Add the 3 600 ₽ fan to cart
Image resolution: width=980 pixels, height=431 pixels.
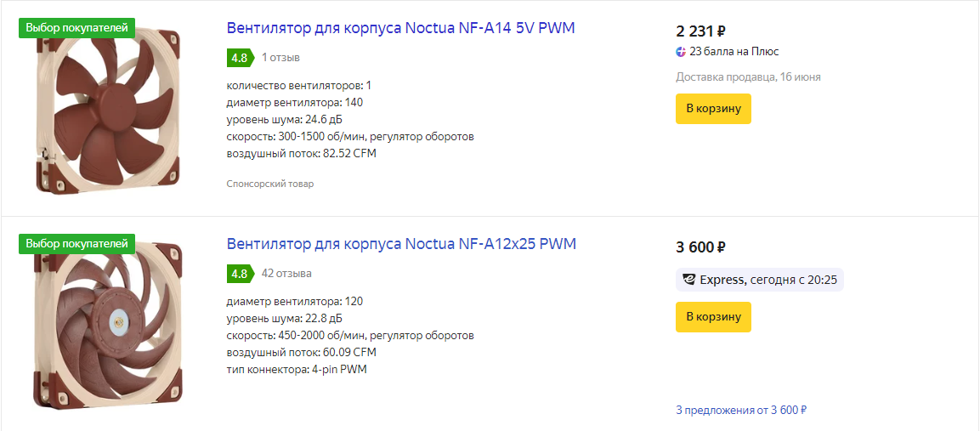tap(713, 317)
